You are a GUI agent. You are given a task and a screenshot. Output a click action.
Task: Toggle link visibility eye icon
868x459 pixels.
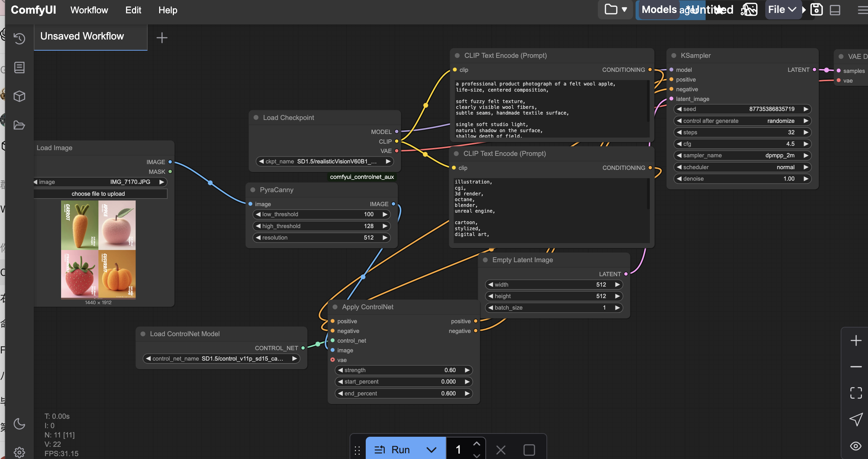coord(856,446)
